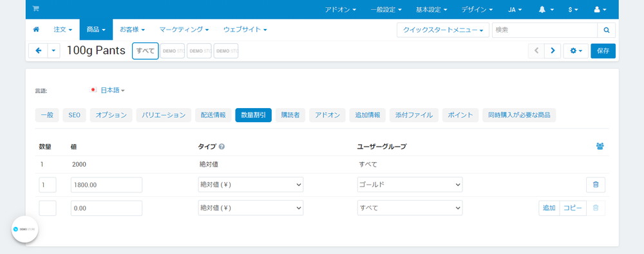Screen dimensions: 644x254
Task: Open the マーケティング menu
Action: [184, 30]
